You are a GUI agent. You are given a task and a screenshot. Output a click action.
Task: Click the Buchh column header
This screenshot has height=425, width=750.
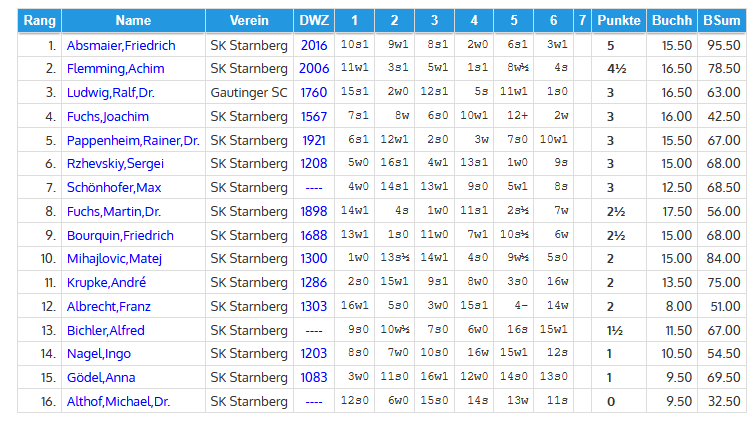pos(670,20)
